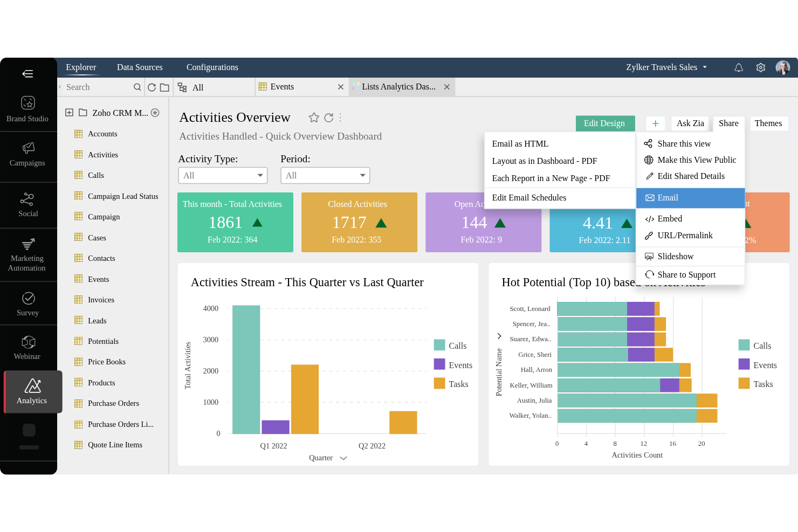Viewport: 798px width, 532px height.
Task: Open the Webinar module
Action: 27,348
